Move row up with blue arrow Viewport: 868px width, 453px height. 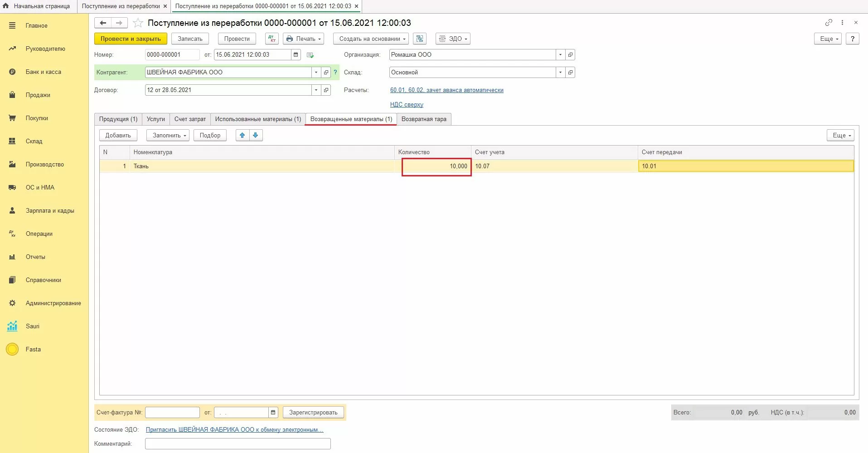click(x=242, y=135)
